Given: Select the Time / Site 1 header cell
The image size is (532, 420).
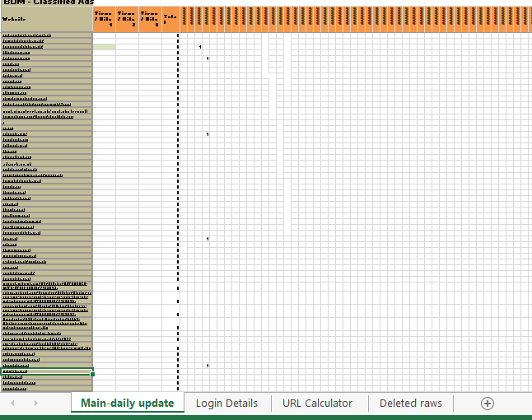Looking at the screenshot, I should click(104, 19).
